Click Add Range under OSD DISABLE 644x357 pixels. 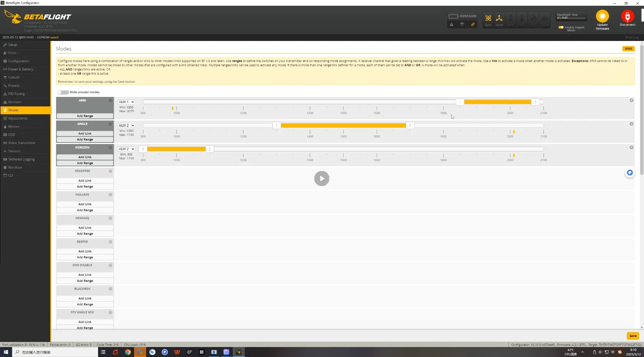click(x=85, y=281)
